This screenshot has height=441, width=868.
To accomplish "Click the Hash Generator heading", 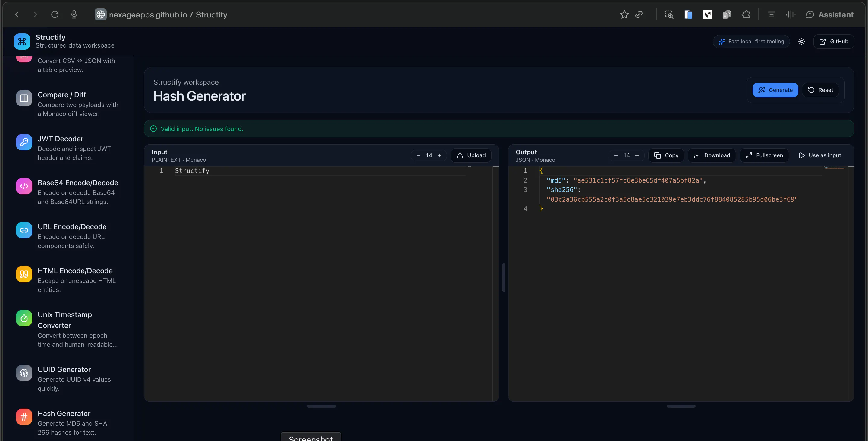I will (x=200, y=96).
